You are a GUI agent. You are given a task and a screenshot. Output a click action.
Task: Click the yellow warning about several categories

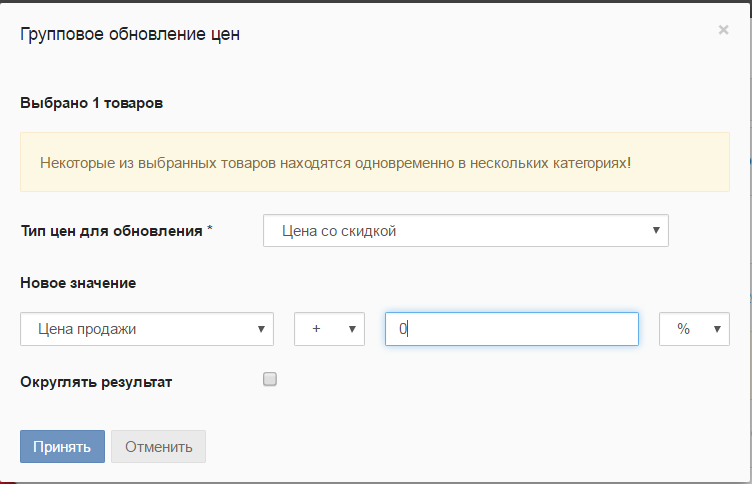375,162
